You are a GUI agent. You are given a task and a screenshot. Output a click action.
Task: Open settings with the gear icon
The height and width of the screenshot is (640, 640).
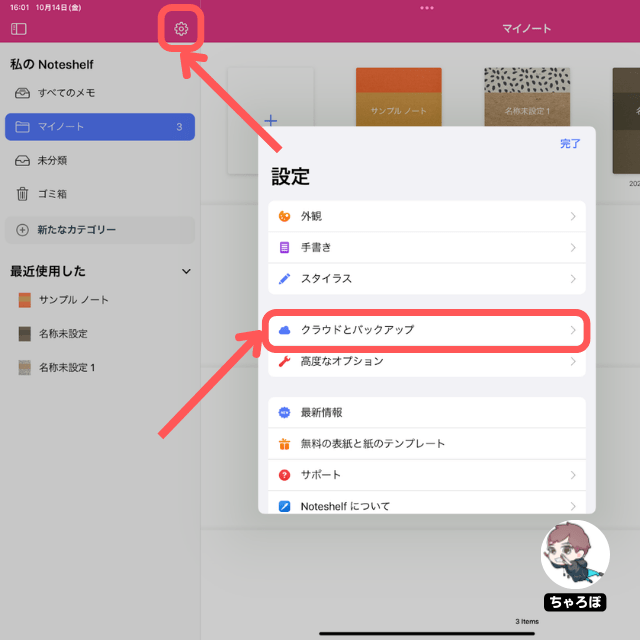coord(181,29)
